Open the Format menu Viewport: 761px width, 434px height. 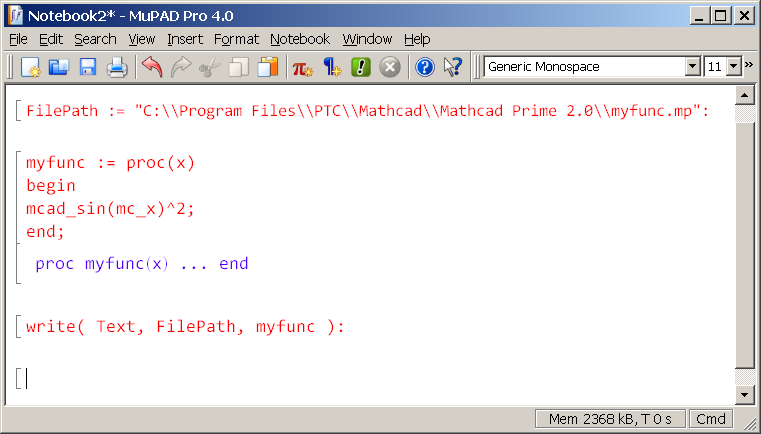(x=236, y=39)
